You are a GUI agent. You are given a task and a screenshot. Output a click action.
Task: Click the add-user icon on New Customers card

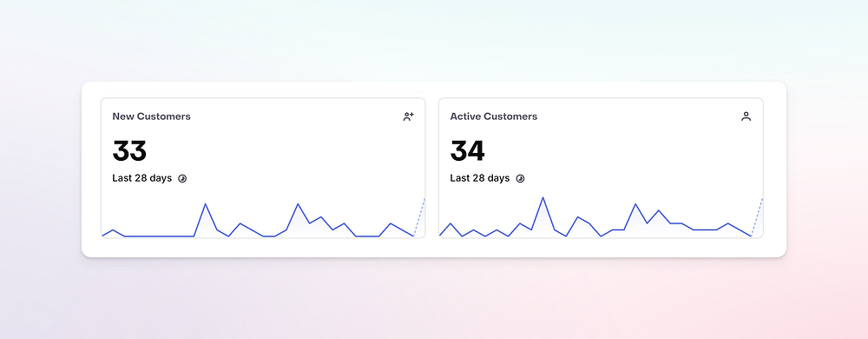[x=409, y=116]
